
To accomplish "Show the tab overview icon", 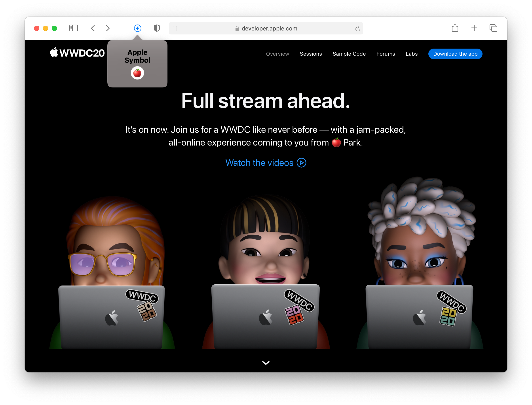I will point(493,28).
